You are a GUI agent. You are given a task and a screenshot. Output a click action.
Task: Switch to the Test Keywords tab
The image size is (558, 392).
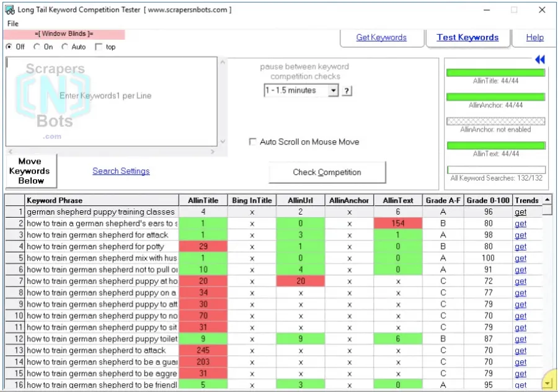tap(467, 37)
